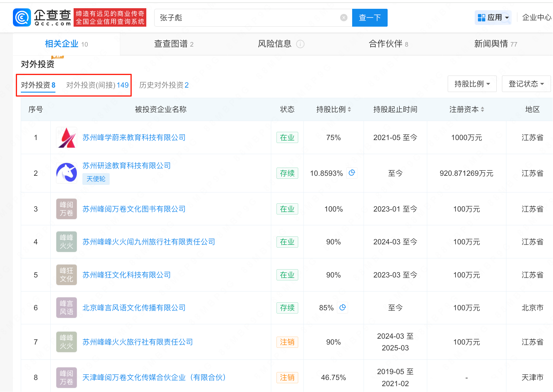The image size is (553, 392).
Task: Click the 天津市 region cell
Action: (532, 377)
